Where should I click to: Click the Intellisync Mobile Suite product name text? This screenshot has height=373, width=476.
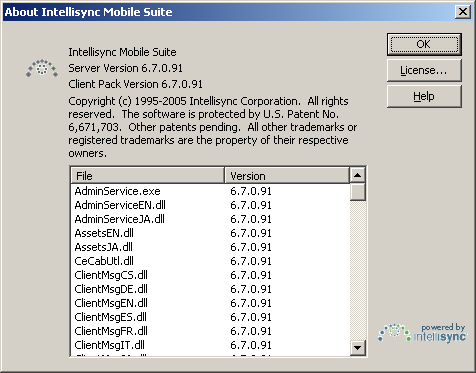click(122, 52)
